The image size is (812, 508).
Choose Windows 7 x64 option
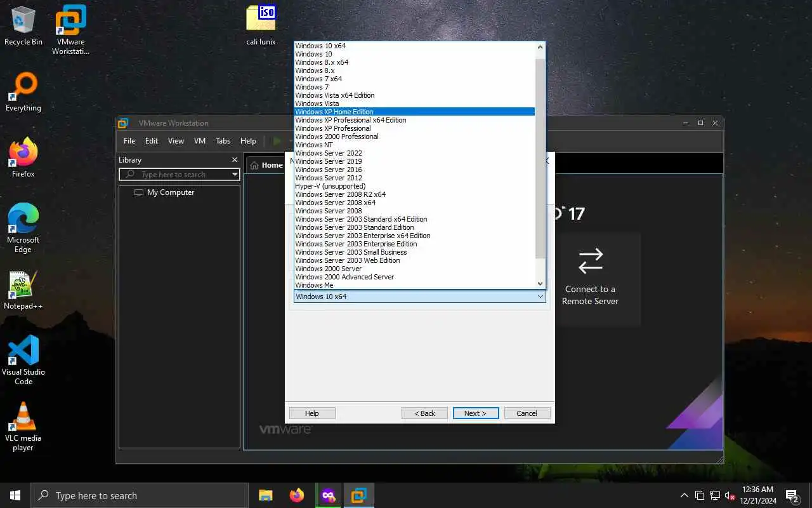coord(415,79)
